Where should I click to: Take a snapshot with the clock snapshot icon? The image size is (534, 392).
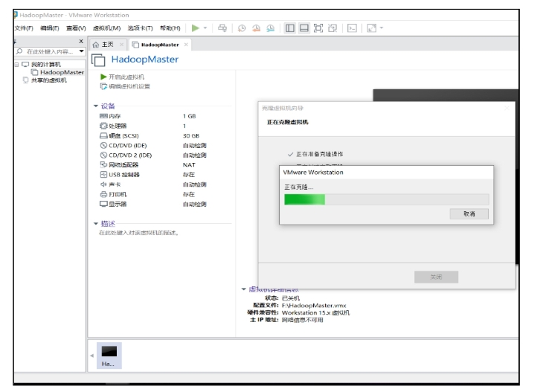242,28
